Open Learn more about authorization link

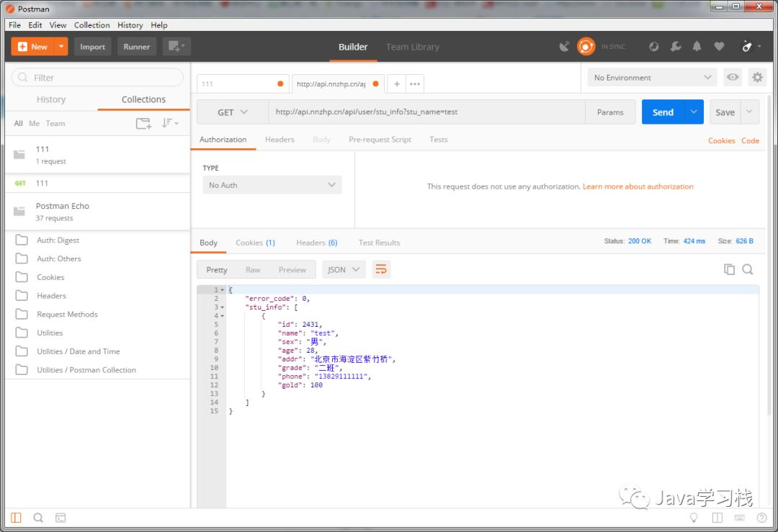(638, 186)
